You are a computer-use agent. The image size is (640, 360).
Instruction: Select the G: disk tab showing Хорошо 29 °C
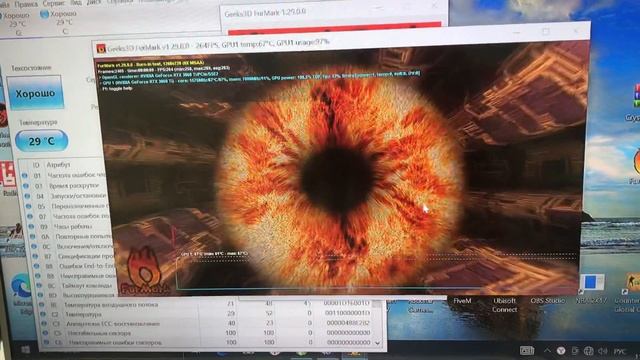click(x=16, y=23)
